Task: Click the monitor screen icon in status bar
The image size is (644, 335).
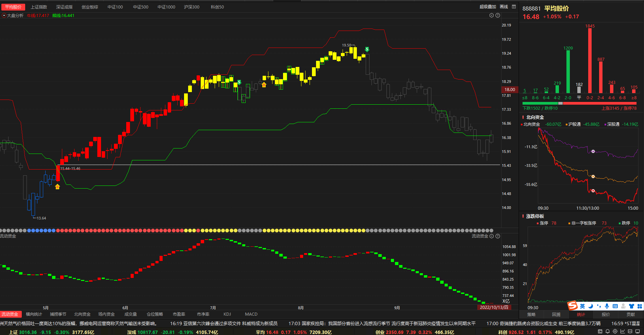Action: (638, 331)
